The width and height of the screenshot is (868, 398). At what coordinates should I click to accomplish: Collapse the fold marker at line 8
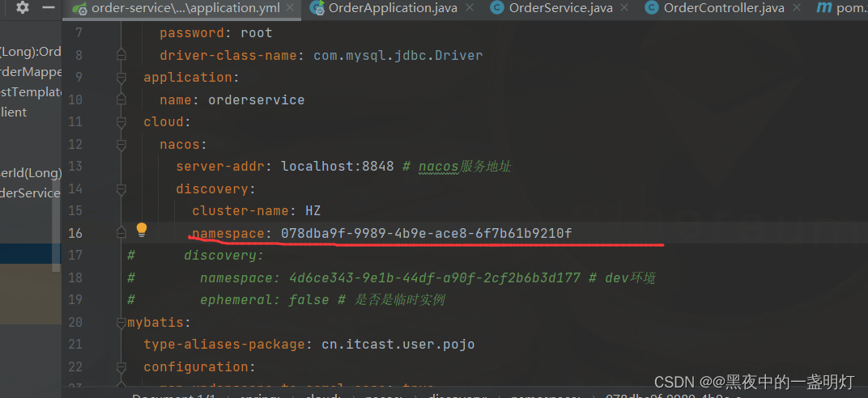[121, 55]
